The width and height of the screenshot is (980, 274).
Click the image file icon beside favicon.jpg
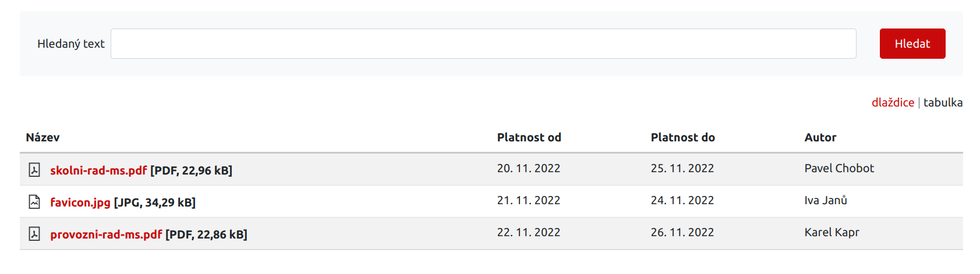[34, 202]
